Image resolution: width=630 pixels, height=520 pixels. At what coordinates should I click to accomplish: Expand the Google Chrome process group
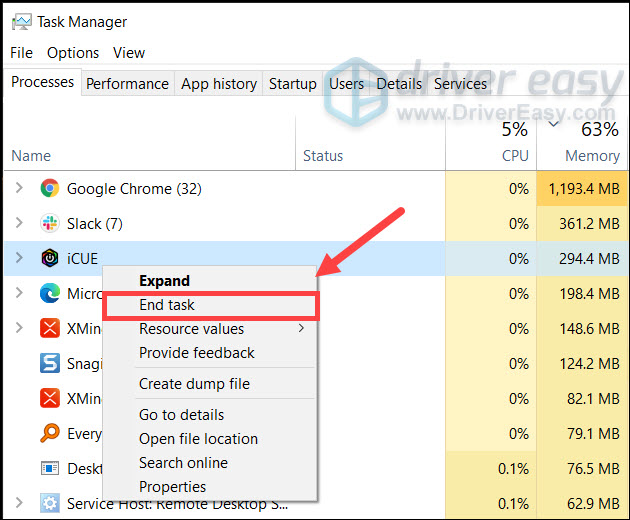(x=18, y=188)
